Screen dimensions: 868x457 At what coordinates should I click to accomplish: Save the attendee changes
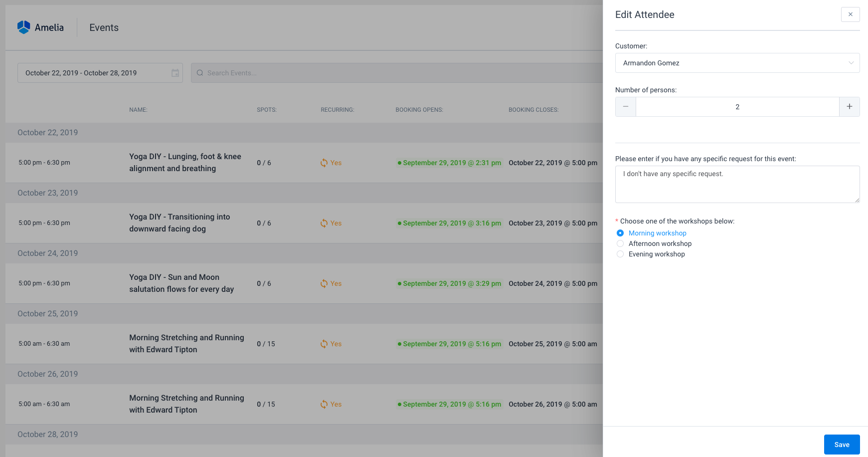click(x=842, y=444)
